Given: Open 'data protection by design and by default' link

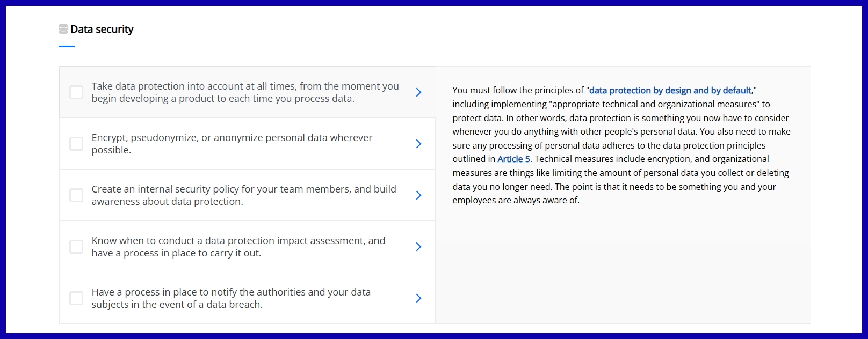Looking at the screenshot, I should (670, 91).
